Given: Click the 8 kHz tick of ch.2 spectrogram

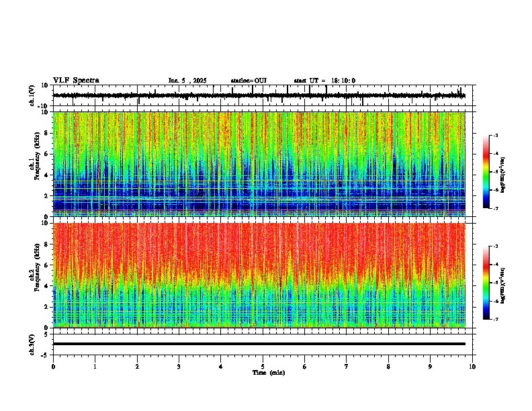Looking at the screenshot, I should click(x=46, y=244).
